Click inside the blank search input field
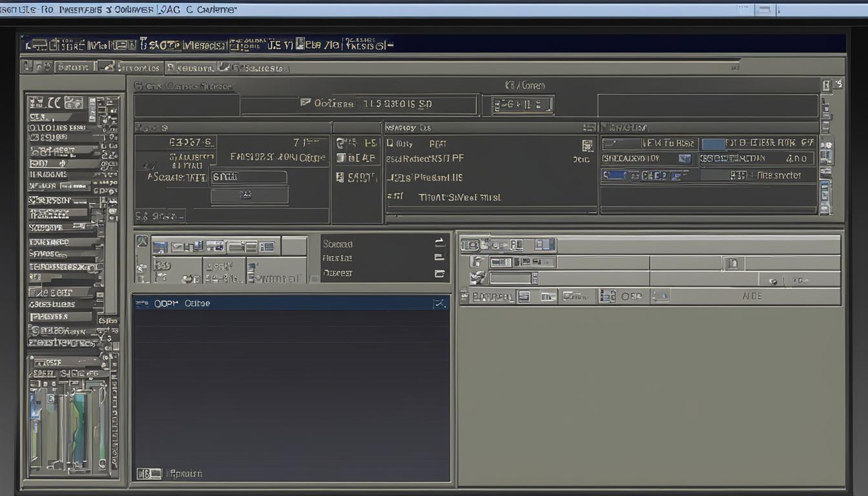Screen dimensions: 868x496 pyautogui.click(x=250, y=176)
